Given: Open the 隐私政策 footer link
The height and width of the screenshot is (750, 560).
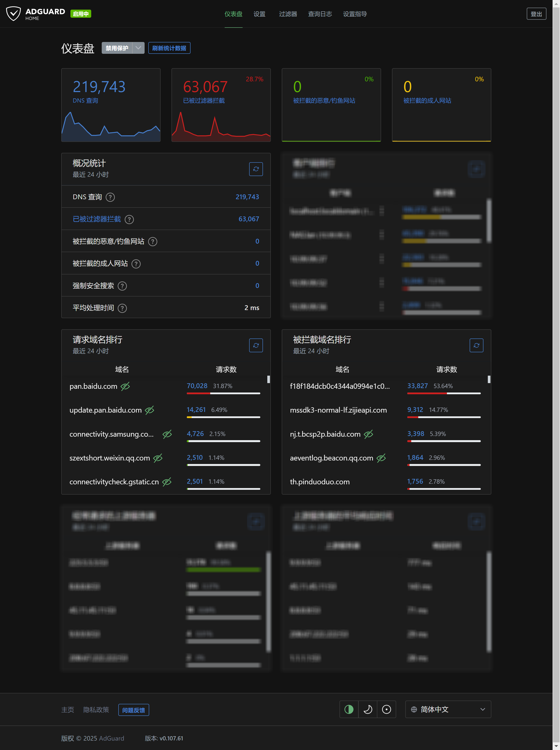Looking at the screenshot, I should click(96, 710).
